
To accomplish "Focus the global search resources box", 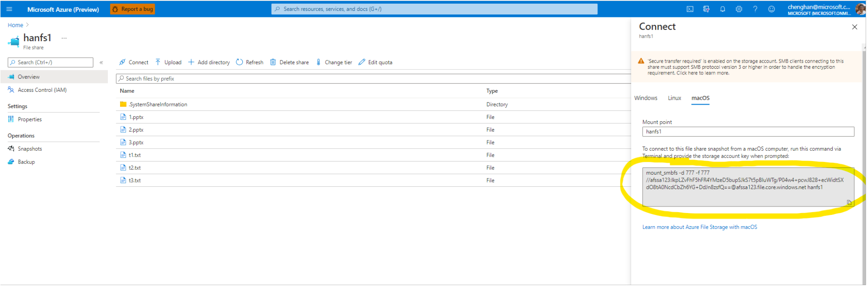I will pos(434,9).
